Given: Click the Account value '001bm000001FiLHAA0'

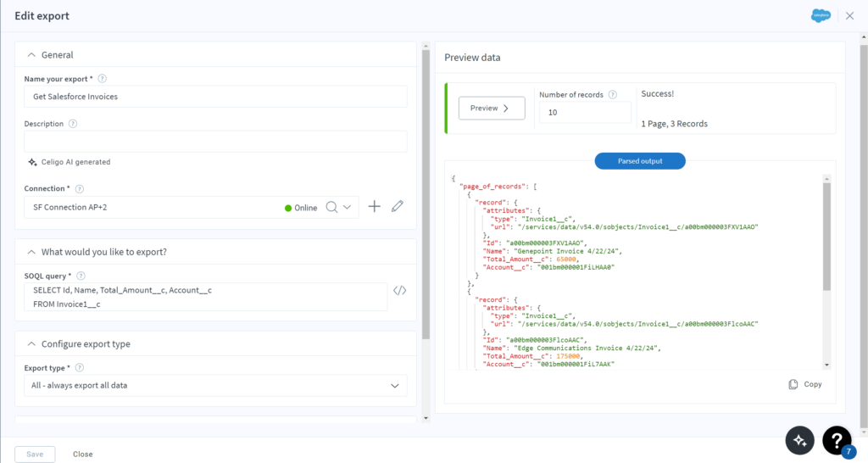Looking at the screenshot, I should 576,267.
